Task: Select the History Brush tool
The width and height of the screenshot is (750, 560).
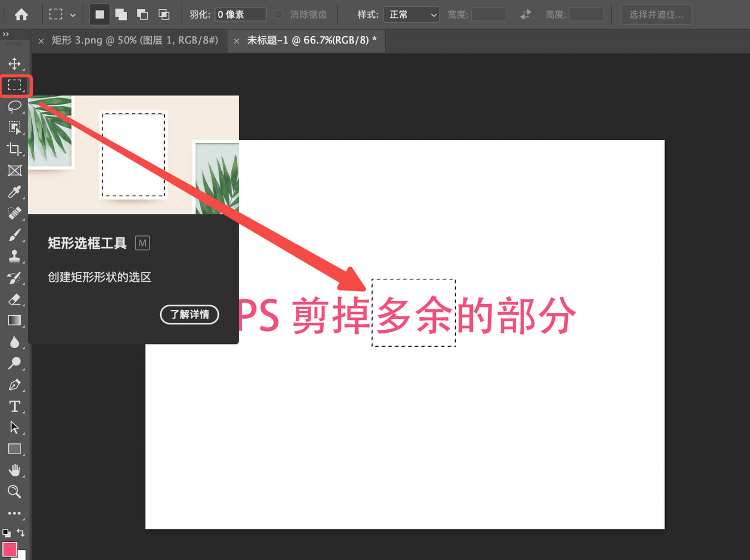Action: tap(15, 278)
